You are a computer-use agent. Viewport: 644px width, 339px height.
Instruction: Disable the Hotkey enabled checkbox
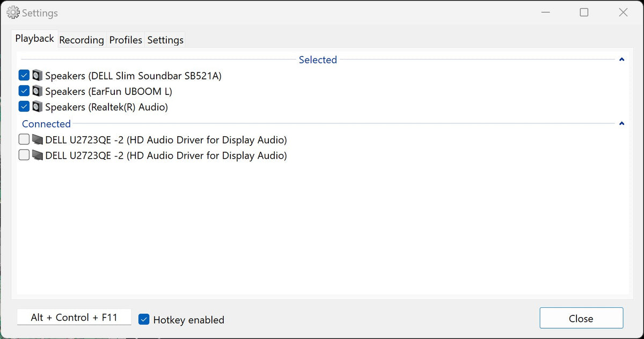pos(144,320)
